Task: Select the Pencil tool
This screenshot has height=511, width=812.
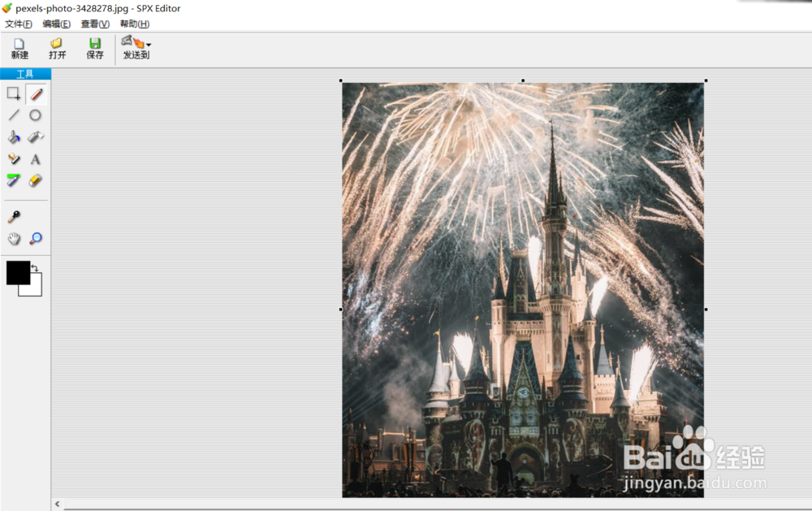Action: click(x=37, y=94)
